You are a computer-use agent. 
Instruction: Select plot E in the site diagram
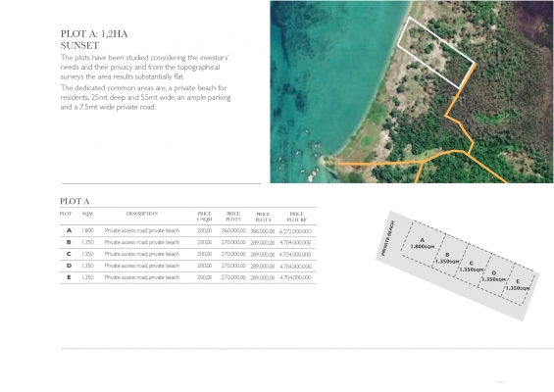tap(518, 284)
